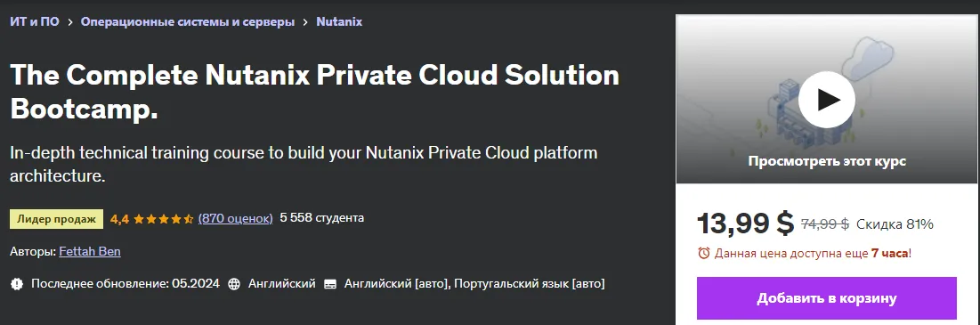Open author Fettah Ben's profile
This screenshot has height=325, width=980.
[x=89, y=251]
